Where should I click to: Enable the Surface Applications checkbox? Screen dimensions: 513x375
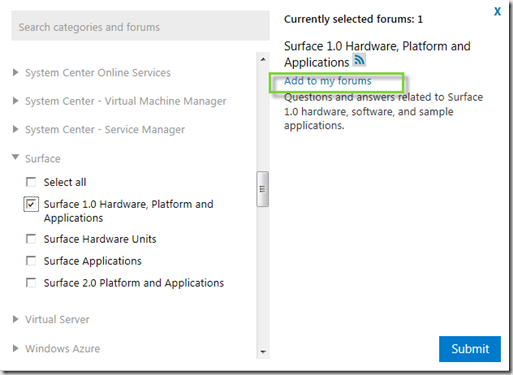[x=31, y=261]
